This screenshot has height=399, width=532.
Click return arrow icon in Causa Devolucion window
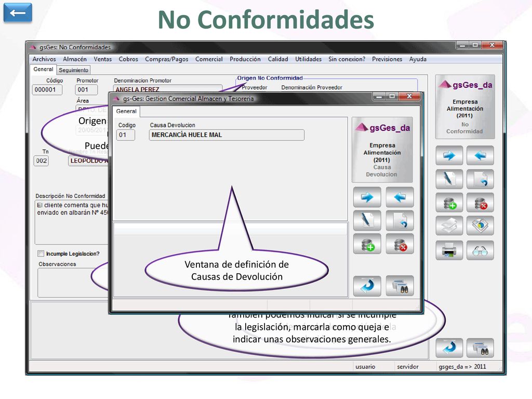click(367, 286)
